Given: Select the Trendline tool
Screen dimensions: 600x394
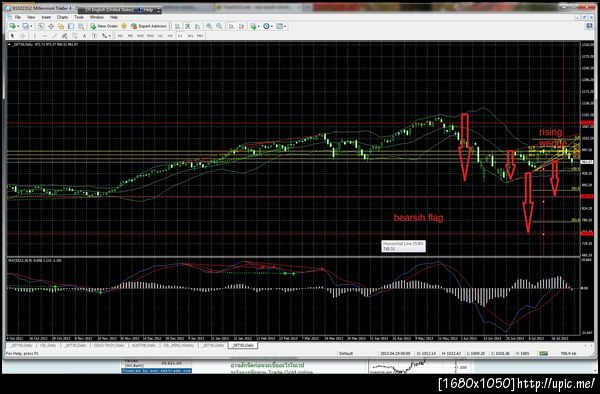Looking at the screenshot, I should tap(55, 36).
